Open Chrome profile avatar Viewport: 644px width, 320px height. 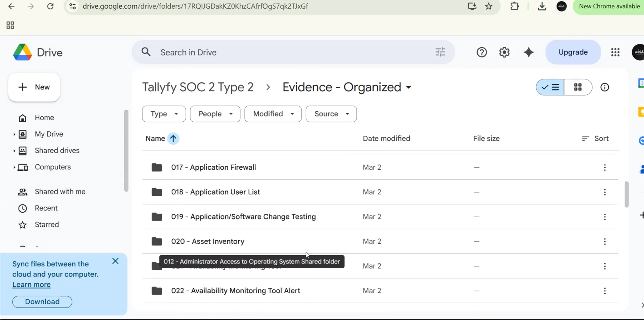coord(562,6)
